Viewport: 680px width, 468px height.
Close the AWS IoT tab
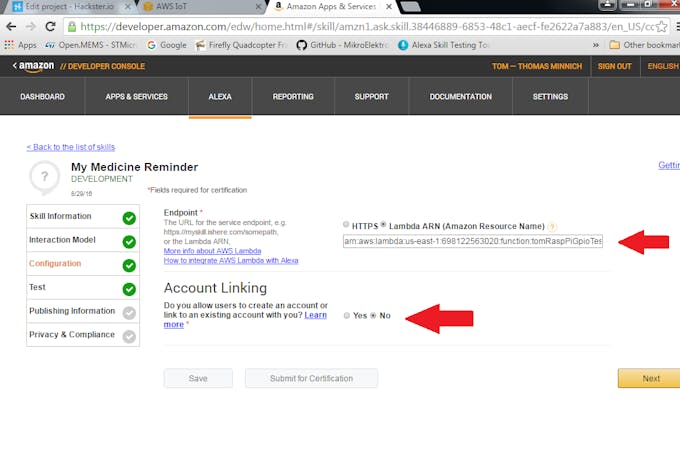coord(258,7)
